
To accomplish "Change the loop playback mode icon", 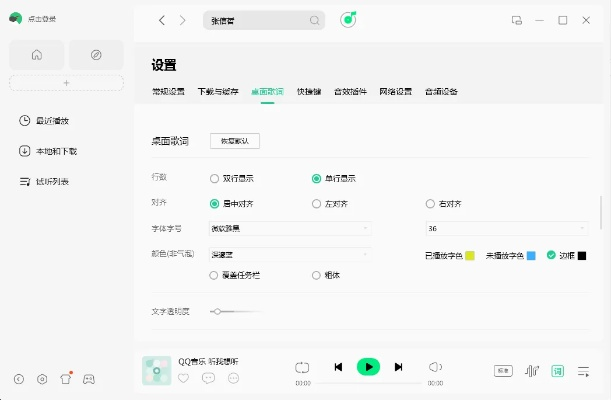I will tap(302, 367).
